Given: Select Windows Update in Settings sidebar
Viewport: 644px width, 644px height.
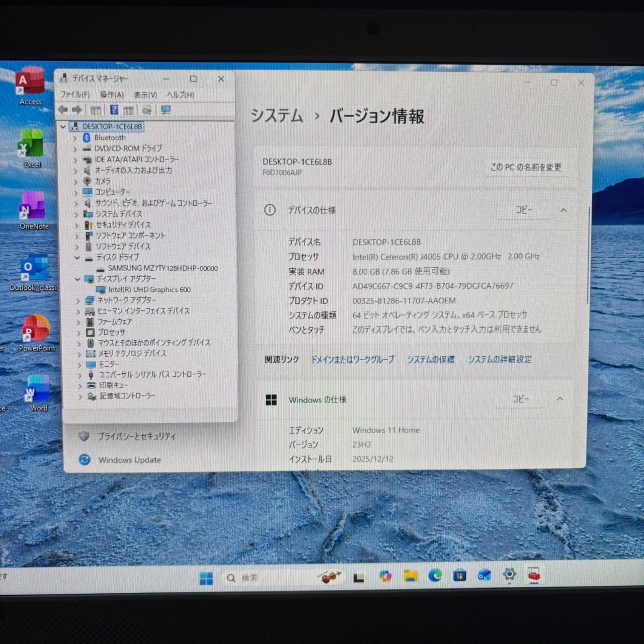Looking at the screenshot, I should click(130, 460).
